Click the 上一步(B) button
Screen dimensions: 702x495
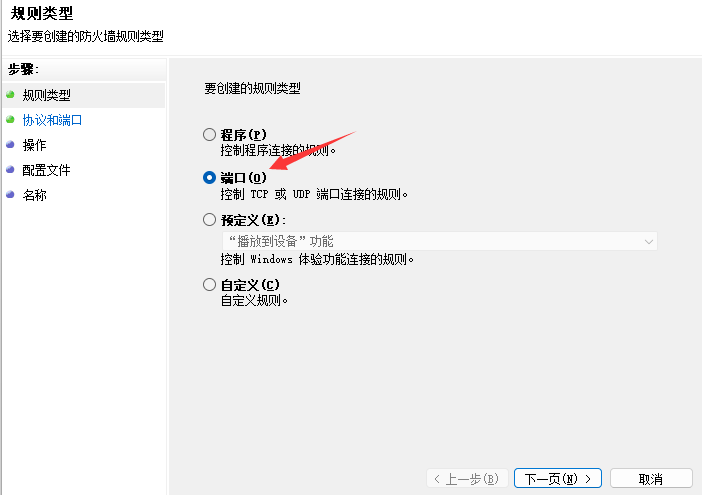coord(467,479)
